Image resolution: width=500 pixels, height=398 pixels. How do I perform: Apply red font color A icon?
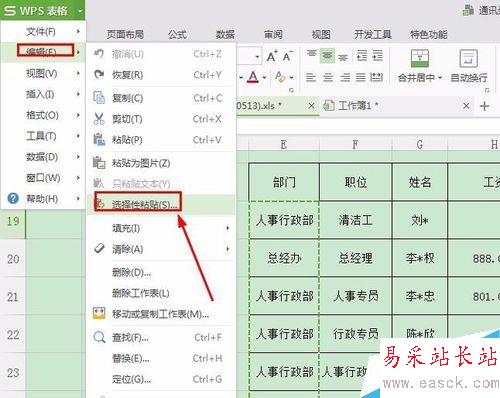coord(253,77)
